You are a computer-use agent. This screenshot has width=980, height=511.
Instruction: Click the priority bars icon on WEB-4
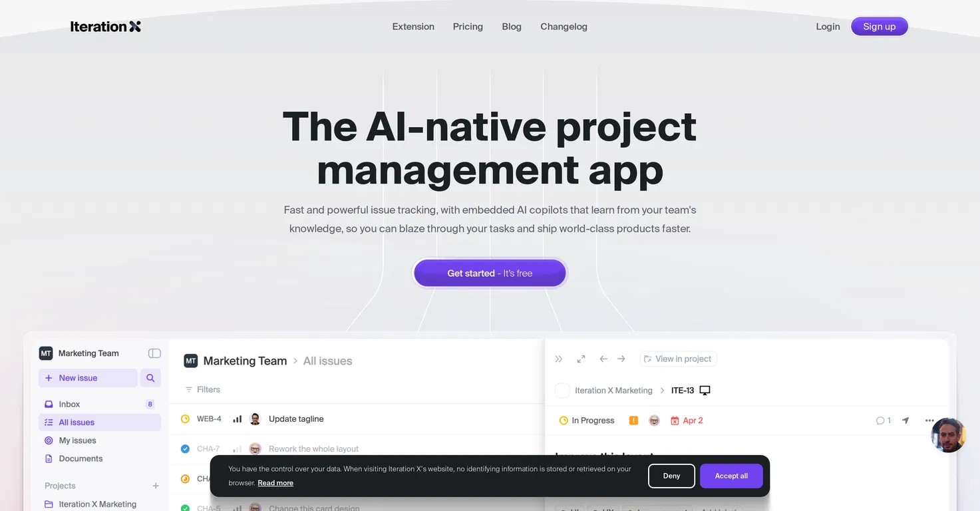pos(237,419)
